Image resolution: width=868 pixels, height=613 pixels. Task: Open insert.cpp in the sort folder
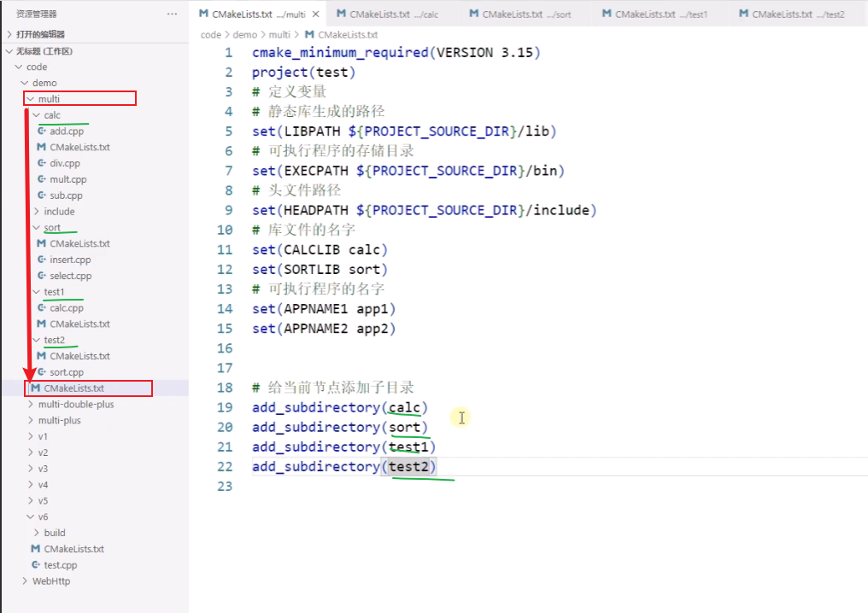[x=70, y=260]
